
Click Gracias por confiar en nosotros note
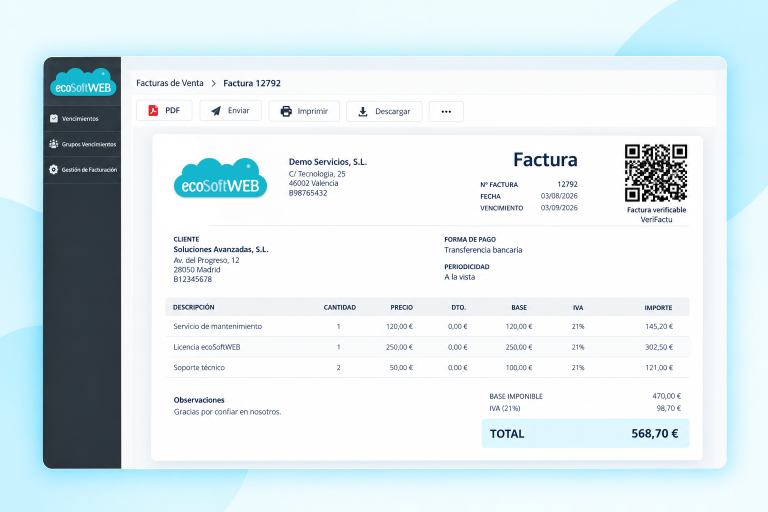pyautogui.click(x=227, y=412)
